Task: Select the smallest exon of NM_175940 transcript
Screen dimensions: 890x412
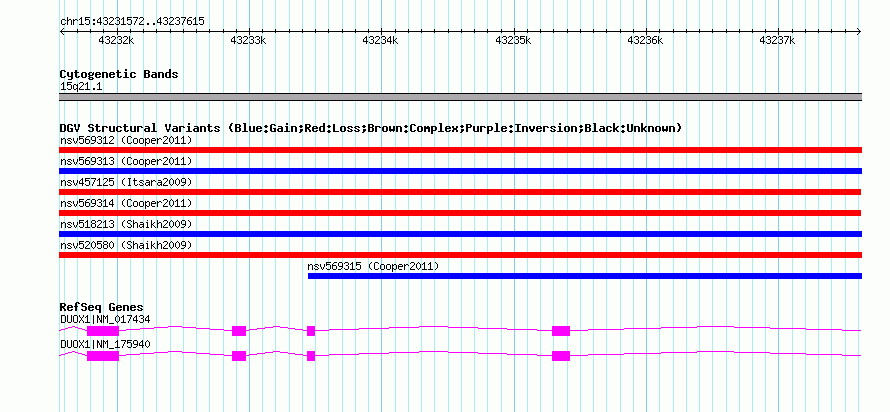Action: (311, 356)
